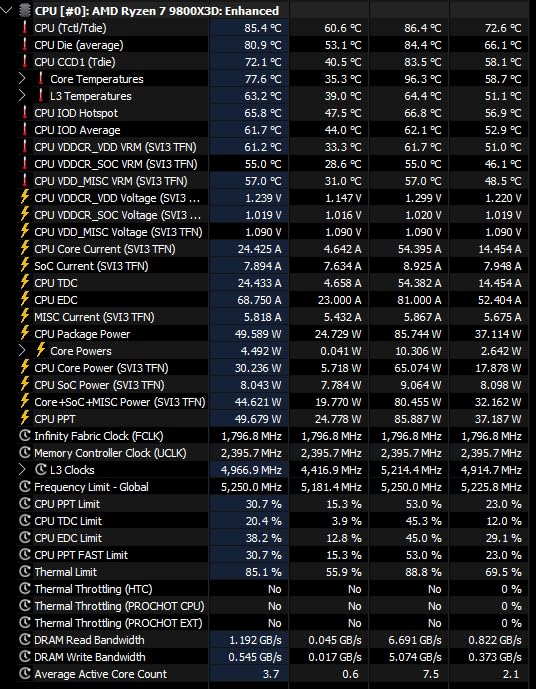This screenshot has width=536, height=689.
Task: Click the 1.299 V maximum VDDCR_VDD voltage value
Action: click(423, 198)
